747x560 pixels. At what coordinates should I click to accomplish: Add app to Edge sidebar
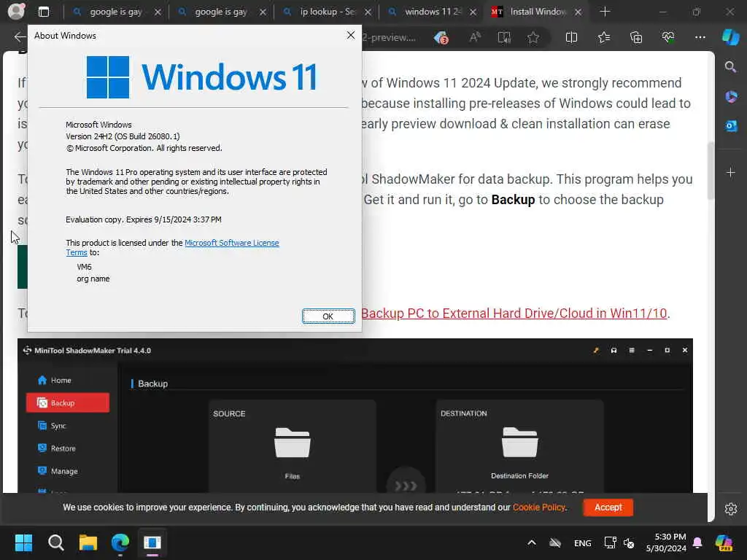click(x=731, y=172)
